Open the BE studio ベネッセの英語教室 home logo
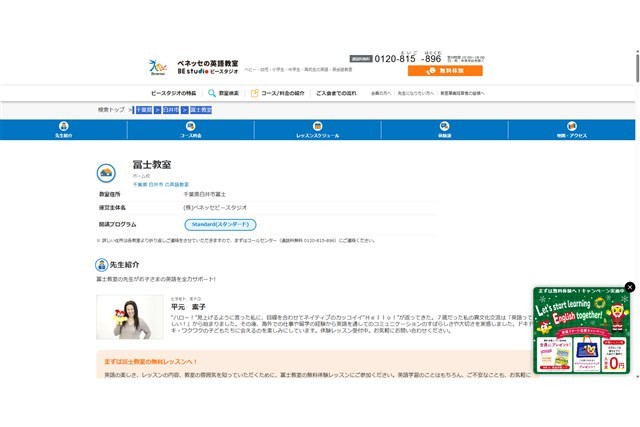Screen dimensions: 640x427 (x=208, y=67)
